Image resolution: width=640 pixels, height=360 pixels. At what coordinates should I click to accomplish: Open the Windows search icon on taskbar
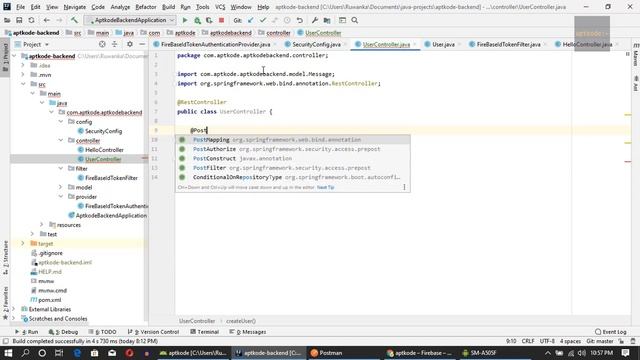(25, 353)
